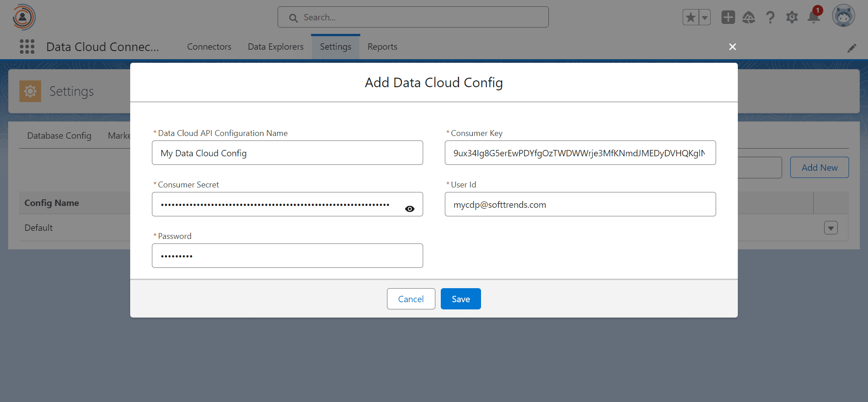The height and width of the screenshot is (402, 868).
Task: Open the Help question mark icon
Action: (x=770, y=17)
